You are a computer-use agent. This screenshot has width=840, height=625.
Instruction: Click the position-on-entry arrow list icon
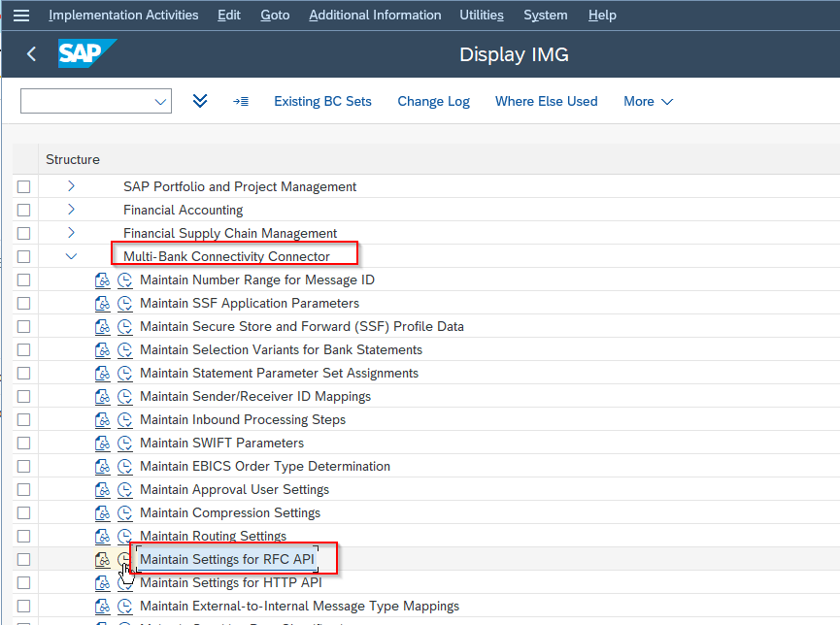tap(241, 101)
